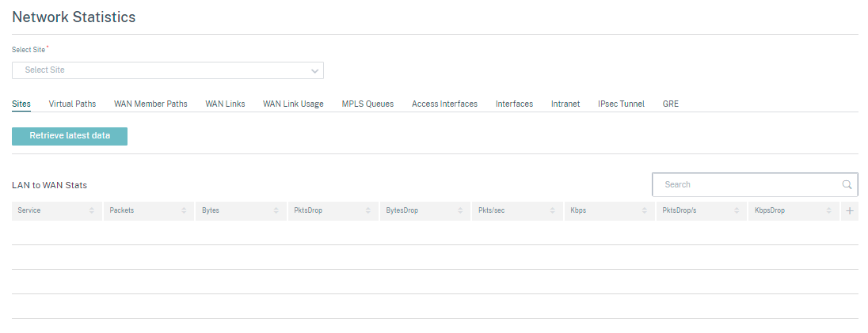Switch to the Sites tab
This screenshot has height=333, width=868.
[21, 104]
